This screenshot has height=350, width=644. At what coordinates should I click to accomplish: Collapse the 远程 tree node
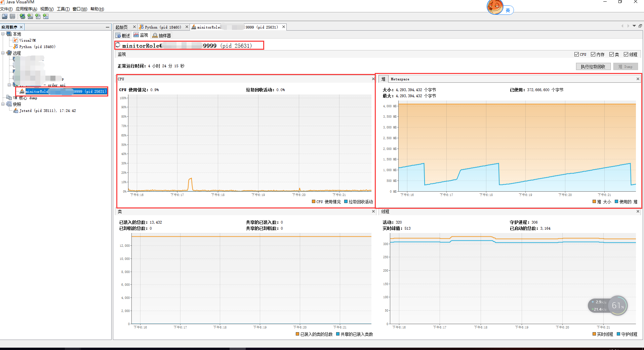tap(3, 53)
